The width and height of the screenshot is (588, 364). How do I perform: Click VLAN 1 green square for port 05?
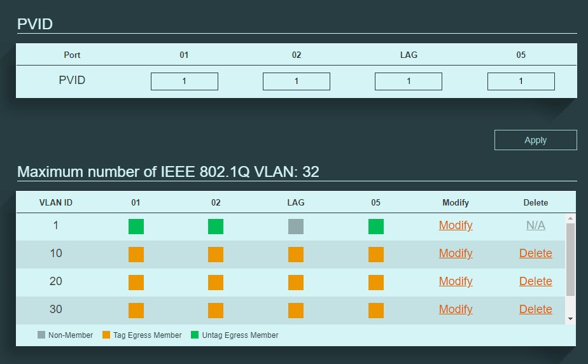pyautogui.click(x=375, y=227)
